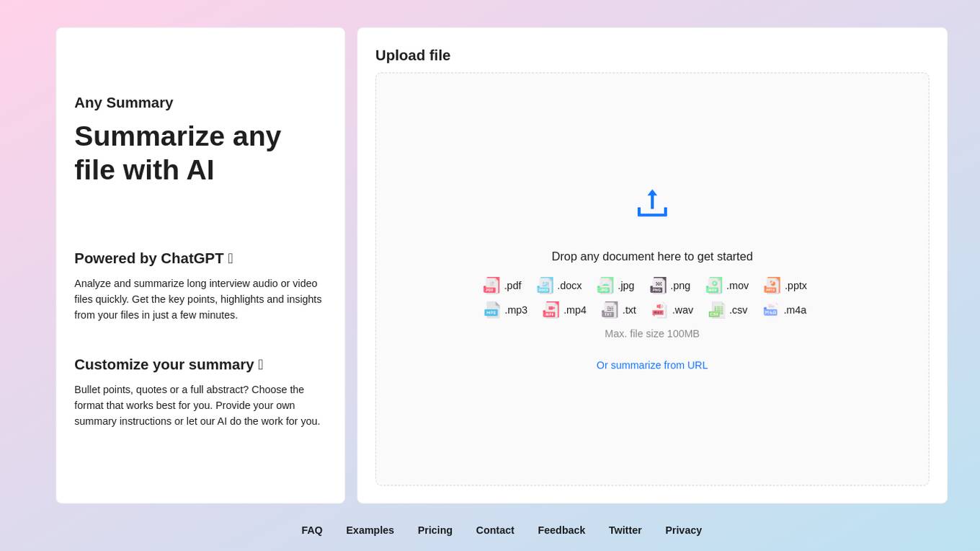Click 'Summarize any file with AI' heading
The image size is (980, 551).
(x=178, y=153)
